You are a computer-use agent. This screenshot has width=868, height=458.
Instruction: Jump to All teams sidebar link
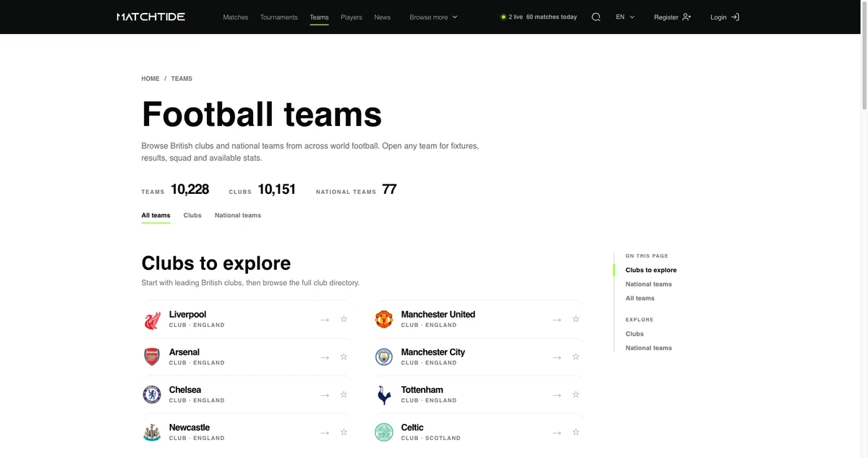click(x=640, y=298)
